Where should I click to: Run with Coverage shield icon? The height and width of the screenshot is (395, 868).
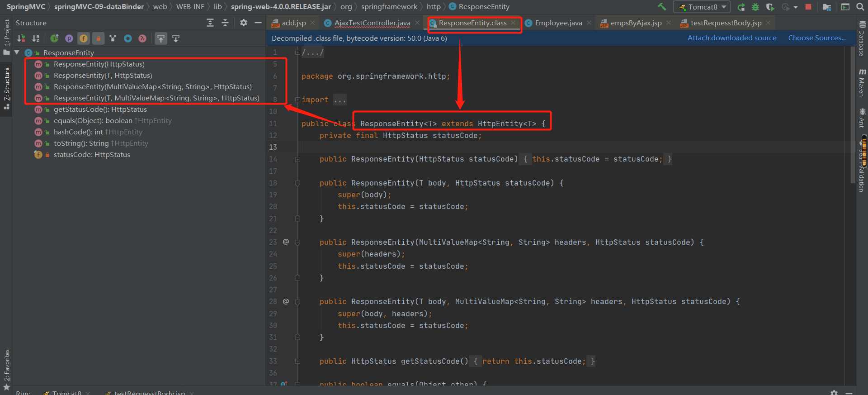(770, 7)
